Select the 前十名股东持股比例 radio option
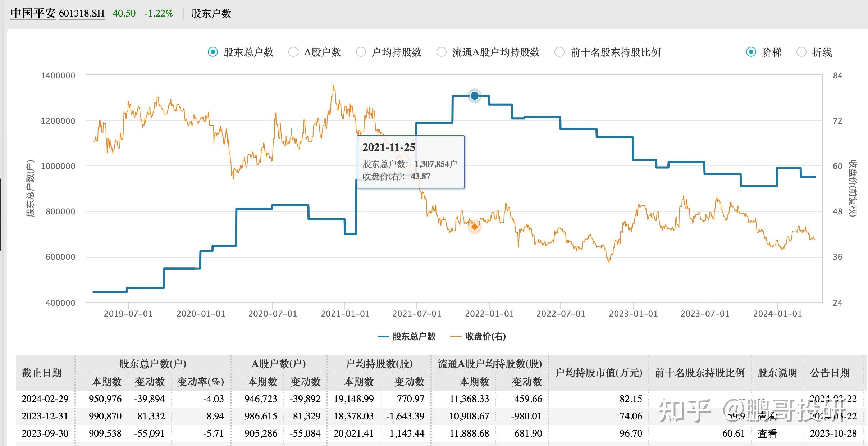 click(x=559, y=52)
